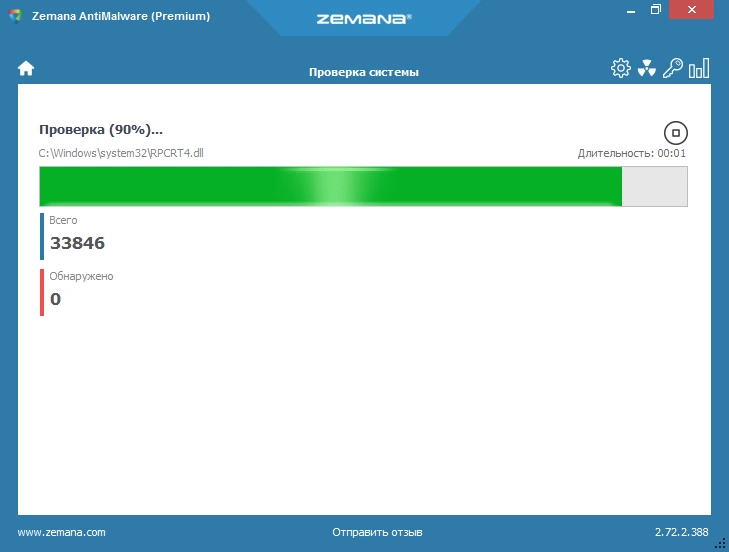Open the license key icon
The image size is (729, 552).
point(673,68)
